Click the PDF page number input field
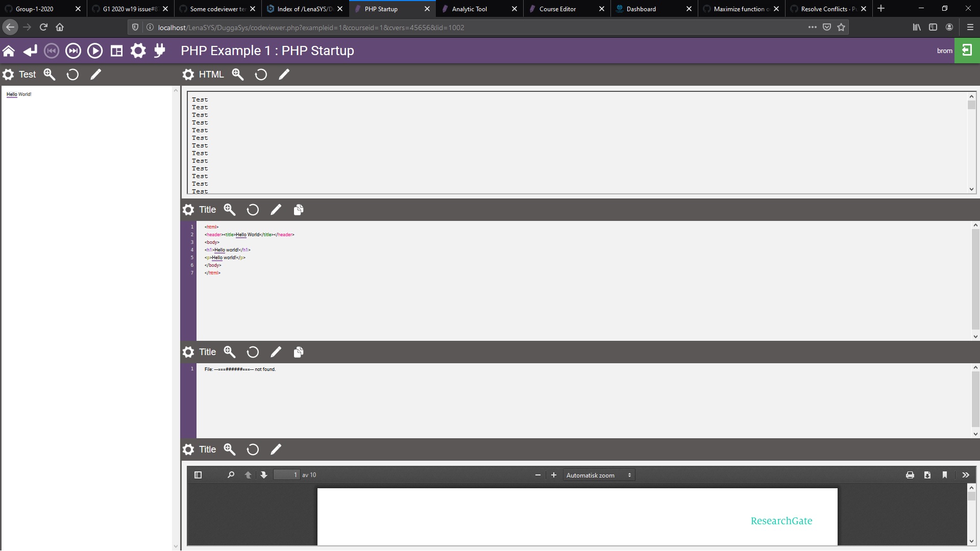Screen dimensions: 980x551 pyautogui.click(x=286, y=475)
